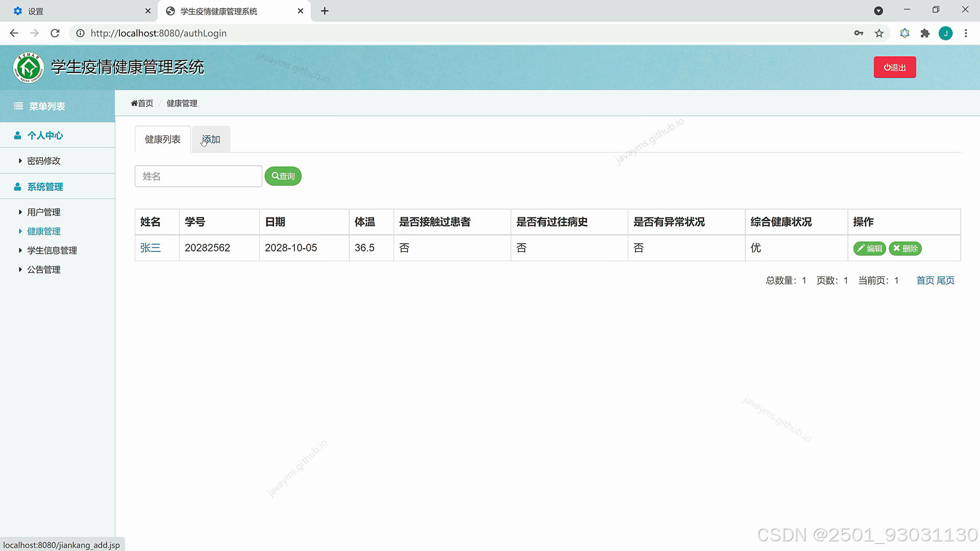980x551 pixels.
Task: Click the site info icon in address bar
Action: pyautogui.click(x=80, y=33)
